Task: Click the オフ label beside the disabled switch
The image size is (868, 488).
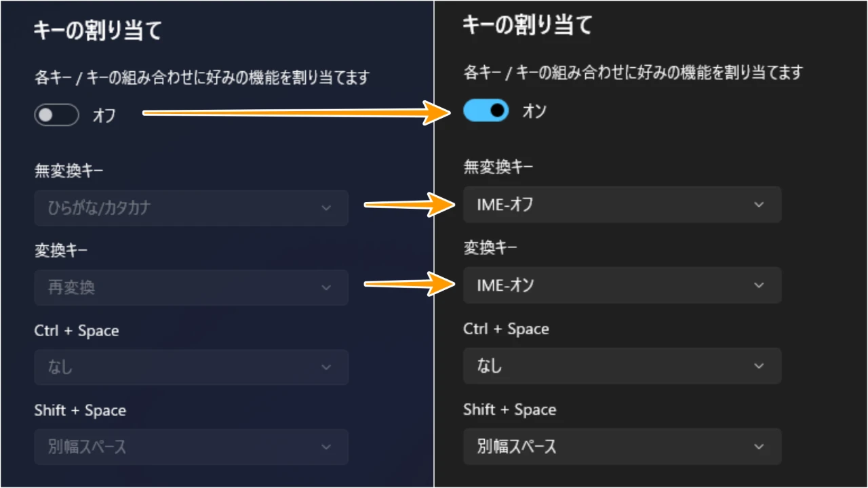Action: [104, 116]
